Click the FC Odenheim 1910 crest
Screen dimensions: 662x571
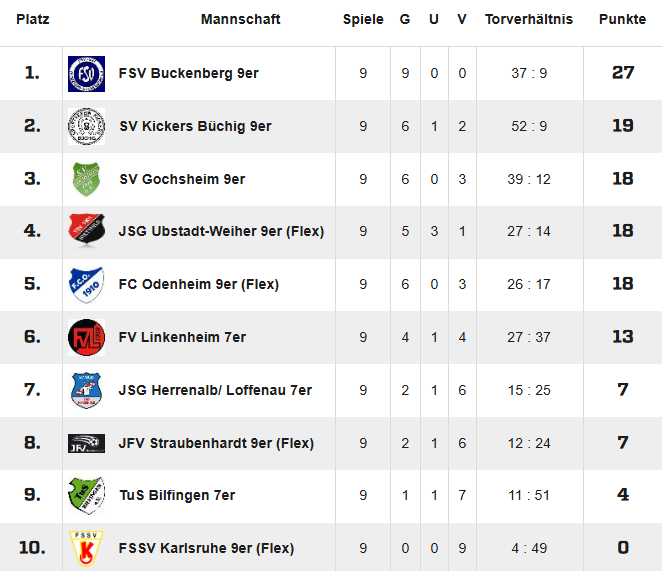click(x=86, y=285)
